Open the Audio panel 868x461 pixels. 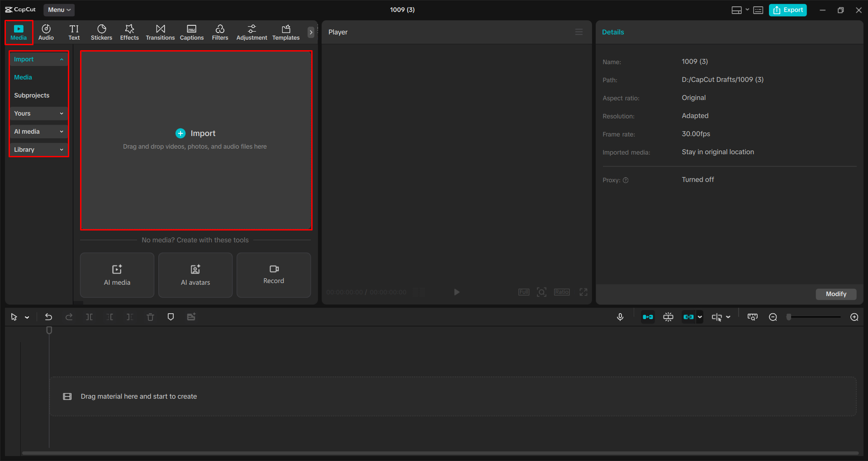[x=46, y=32]
